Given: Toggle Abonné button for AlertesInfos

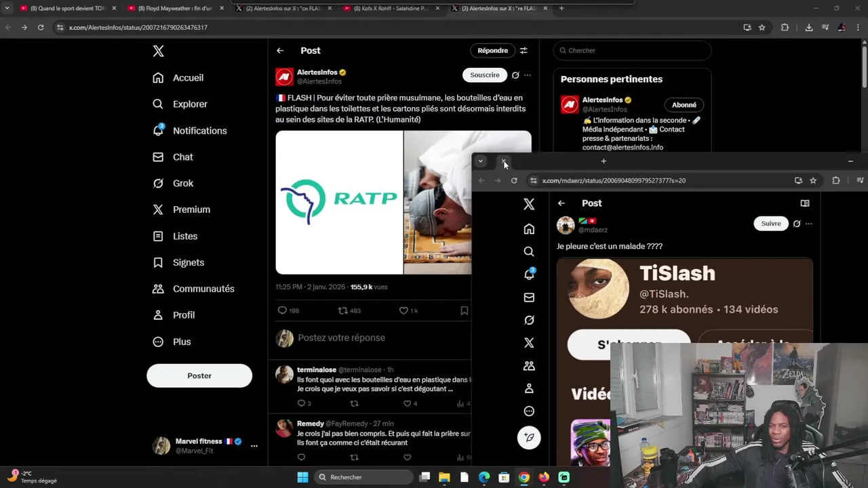Looking at the screenshot, I should click(684, 105).
